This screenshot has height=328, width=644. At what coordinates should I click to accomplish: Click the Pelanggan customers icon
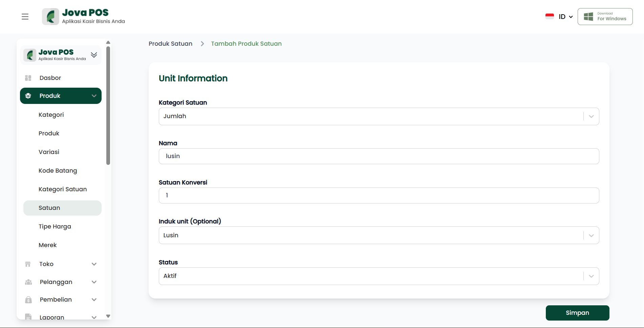pyautogui.click(x=28, y=282)
